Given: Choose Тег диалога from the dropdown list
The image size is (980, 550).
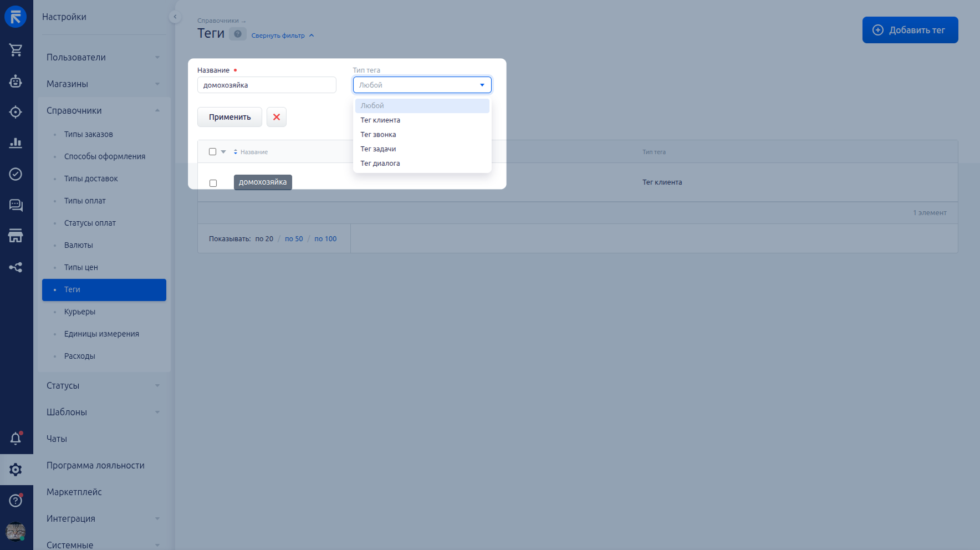Looking at the screenshot, I should tap(380, 164).
